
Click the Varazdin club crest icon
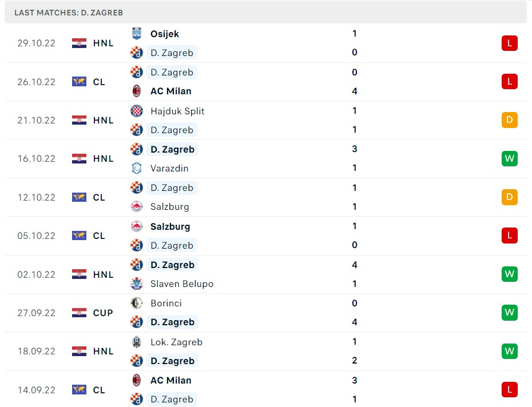point(137,168)
